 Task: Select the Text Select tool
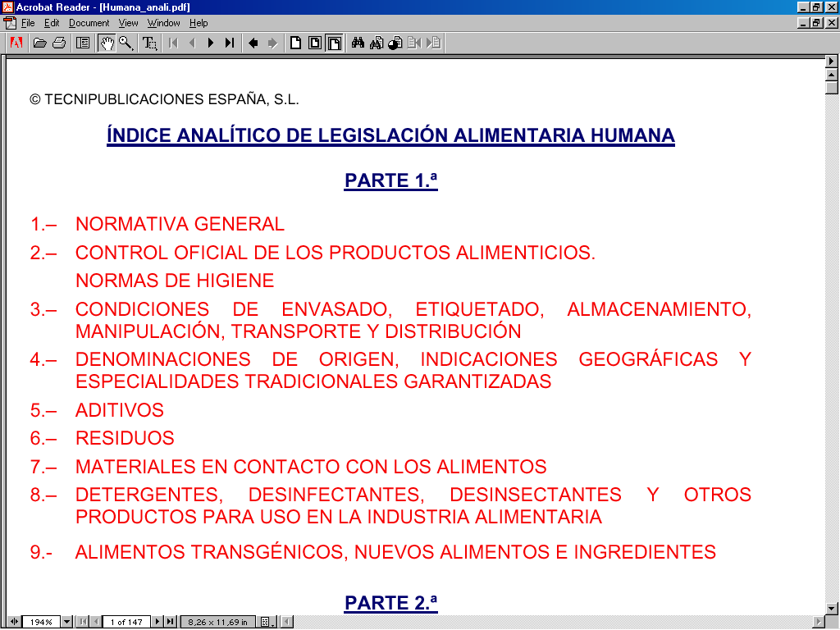click(149, 43)
